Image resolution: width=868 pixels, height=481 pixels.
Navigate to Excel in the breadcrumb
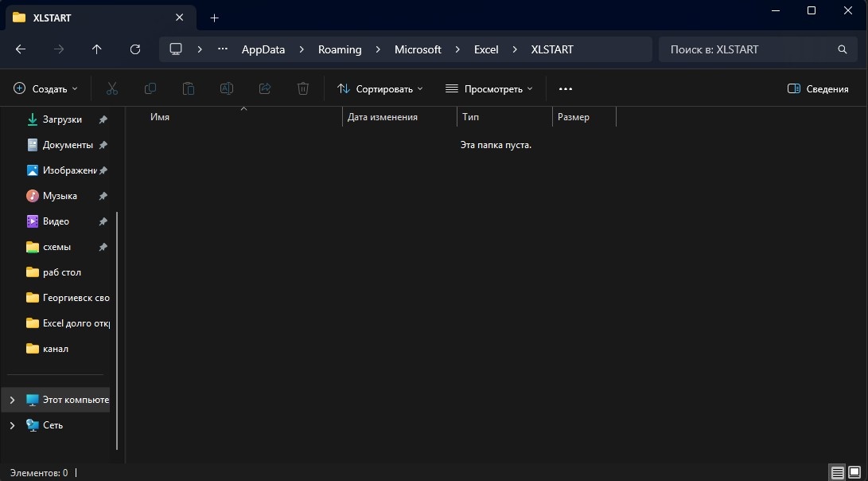(487, 49)
